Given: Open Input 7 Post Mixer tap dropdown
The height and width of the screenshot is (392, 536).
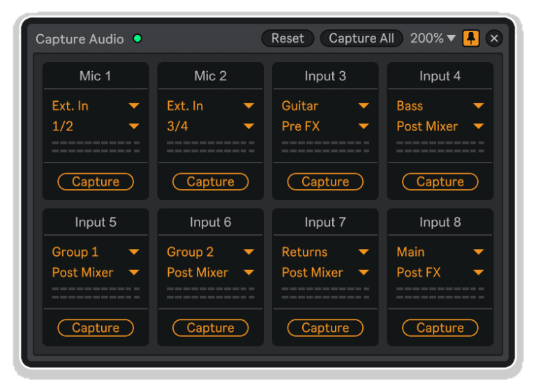Looking at the screenshot, I should coord(325,273).
